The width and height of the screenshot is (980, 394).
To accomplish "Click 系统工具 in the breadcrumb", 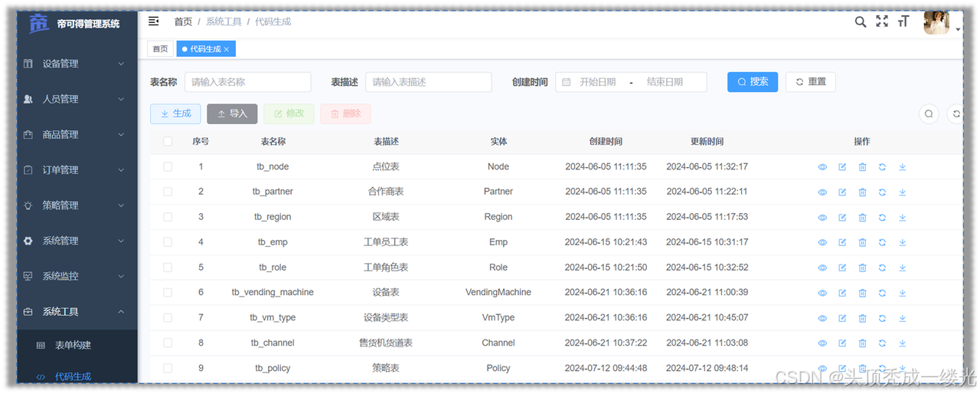I will pos(224,21).
